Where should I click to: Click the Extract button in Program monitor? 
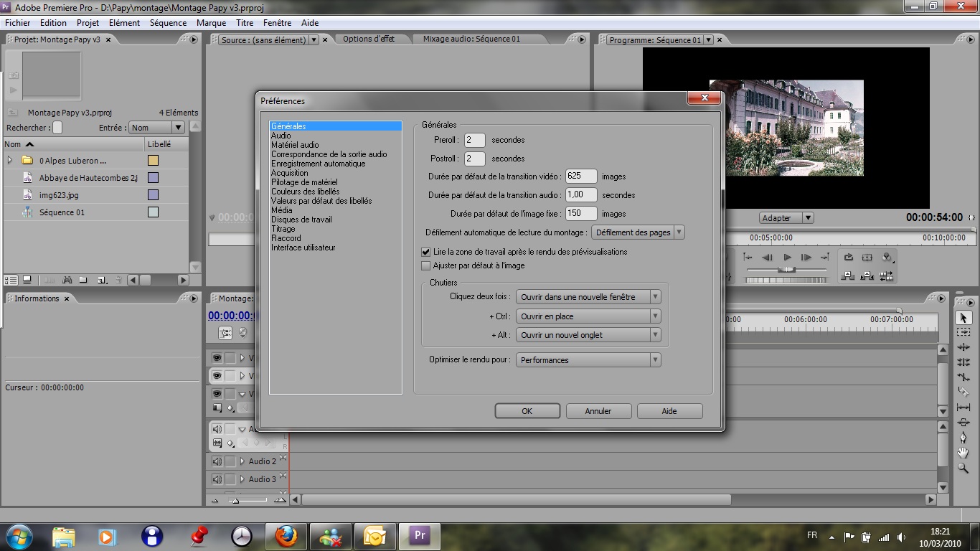pos(867,275)
